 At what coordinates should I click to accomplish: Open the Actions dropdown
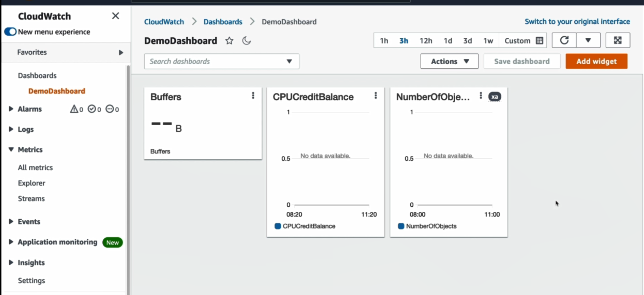[449, 61]
